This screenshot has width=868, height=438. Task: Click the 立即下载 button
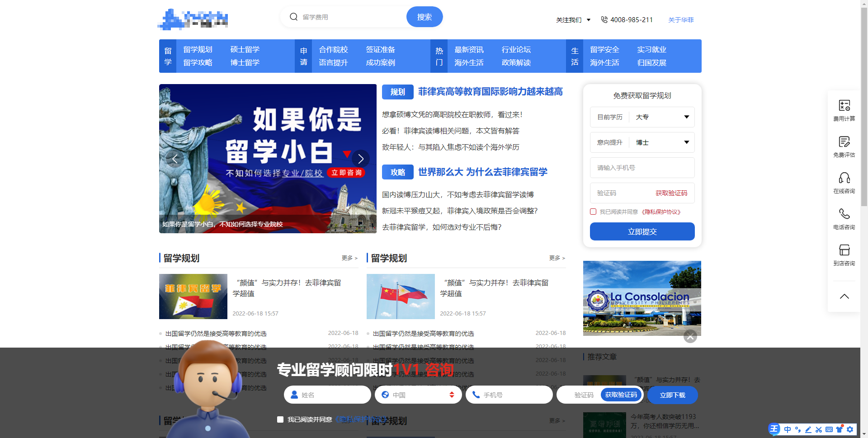click(x=672, y=395)
